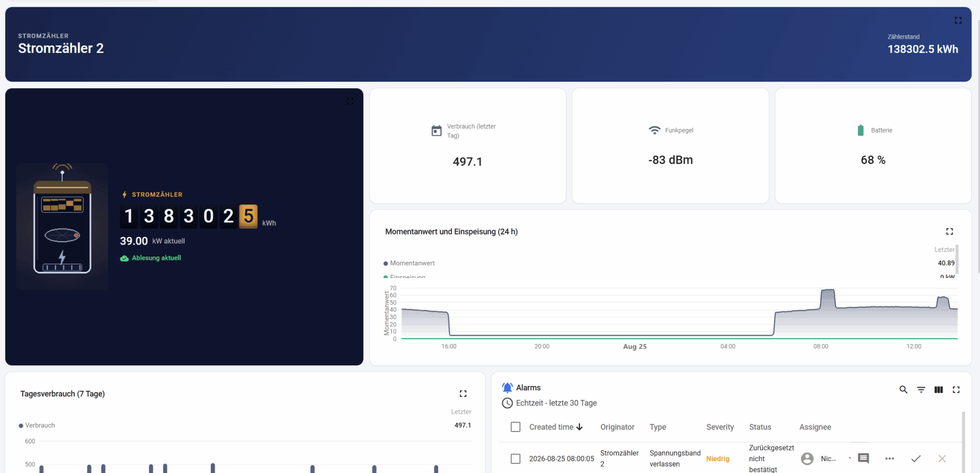
Task: Click the 68 % Batterie value
Action: pos(873,160)
